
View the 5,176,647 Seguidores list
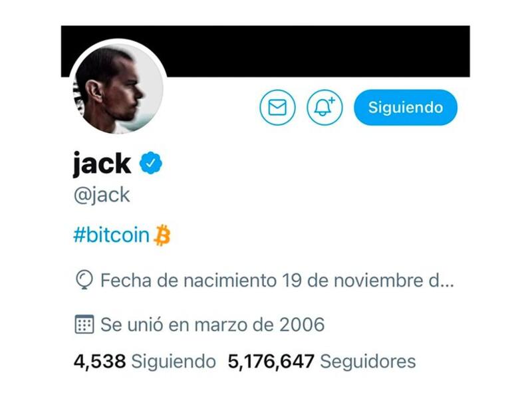pos(322,361)
